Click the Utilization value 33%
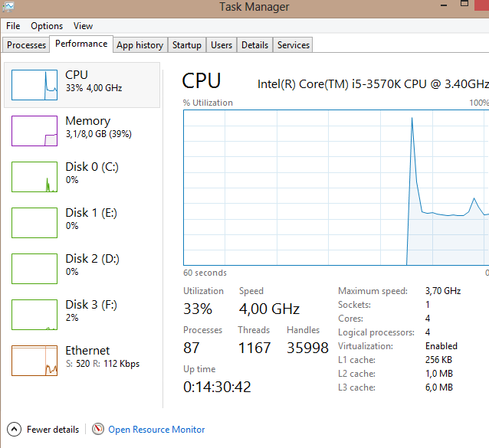 click(198, 309)
